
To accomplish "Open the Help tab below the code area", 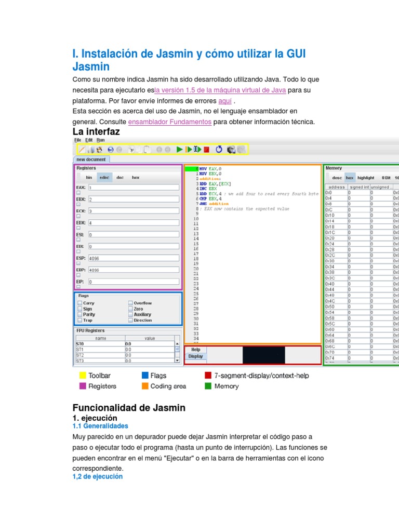I will [196, 350].
